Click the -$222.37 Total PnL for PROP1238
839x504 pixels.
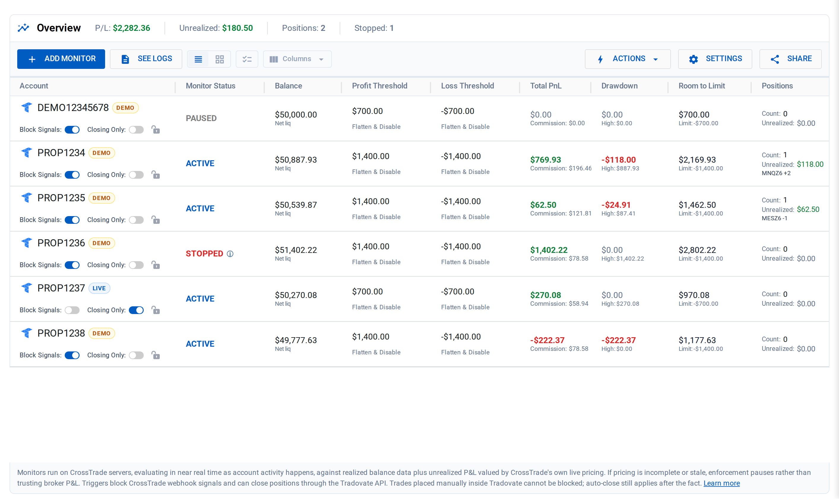coord(547,340)
